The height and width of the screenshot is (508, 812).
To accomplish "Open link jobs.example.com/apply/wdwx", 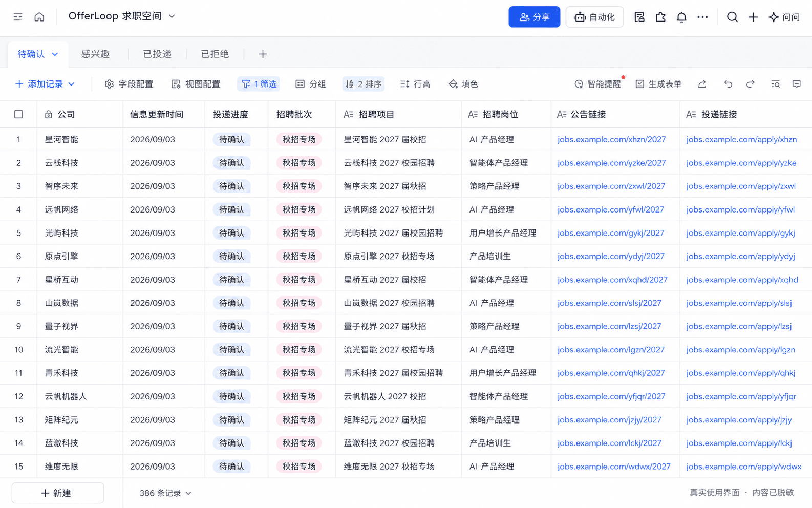I will (743, 467).
